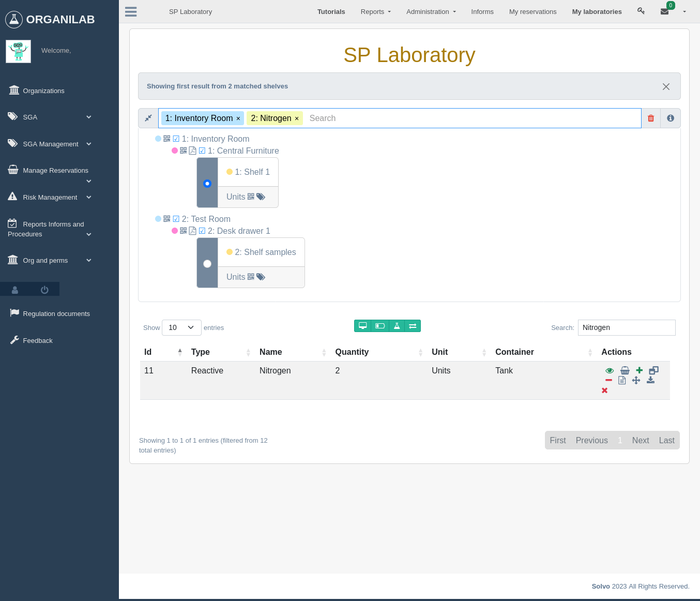Click the view eye icon for Nitrogen row

click(610, 370)
